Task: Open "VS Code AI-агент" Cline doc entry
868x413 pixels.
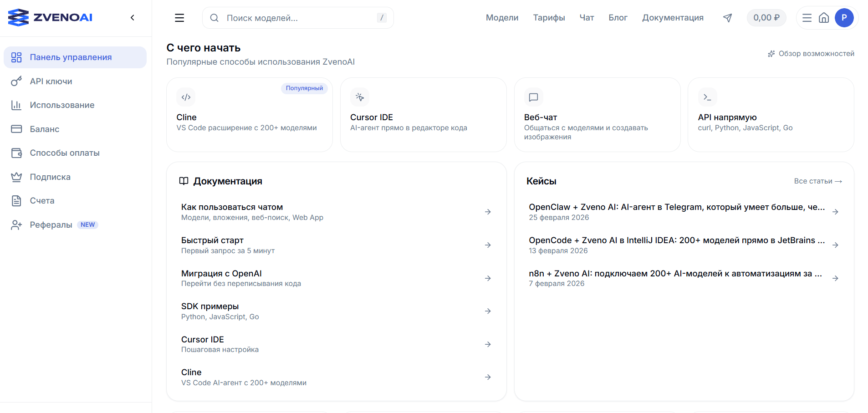Action: [336, 377]
